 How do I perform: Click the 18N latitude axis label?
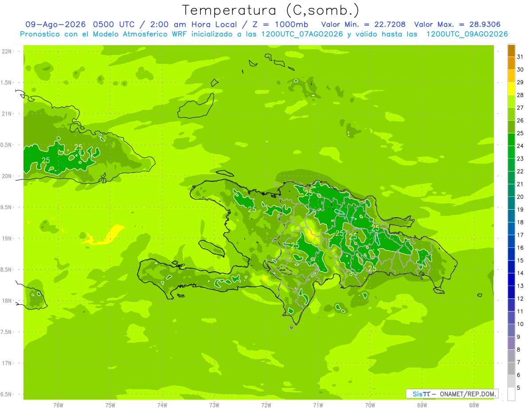point(7,301)
